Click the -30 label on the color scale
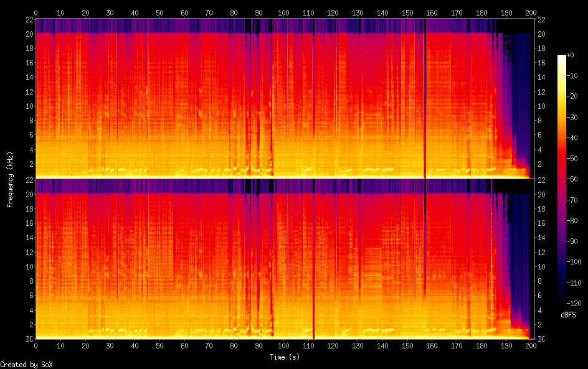588x369 pixels. coord(569,118)
